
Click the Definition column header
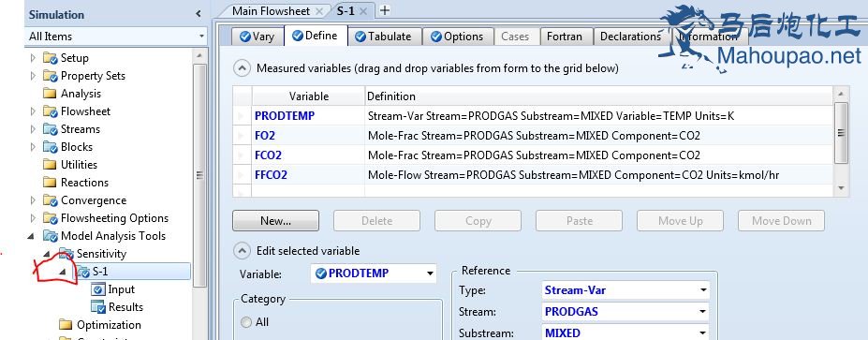598,96
